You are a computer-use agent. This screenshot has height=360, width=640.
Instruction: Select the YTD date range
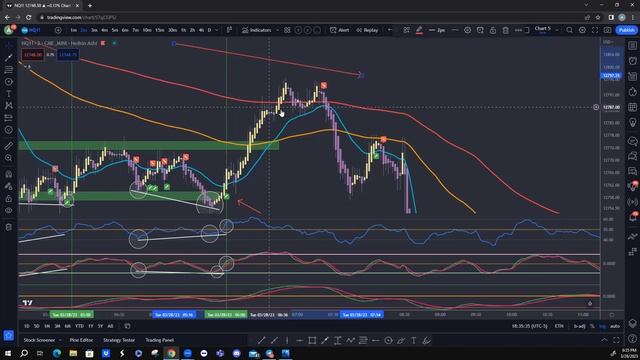80,326
